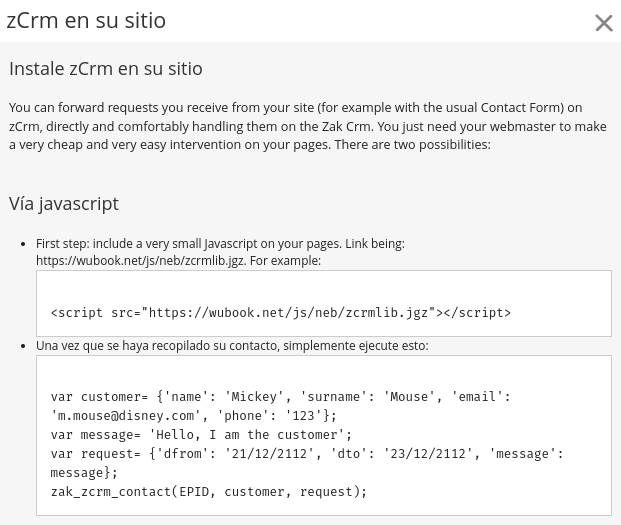This screenshot has height=525, width=621.
Task: Click the 'var request=' code line
Action: pyautogui.click(x=307, y=454)
